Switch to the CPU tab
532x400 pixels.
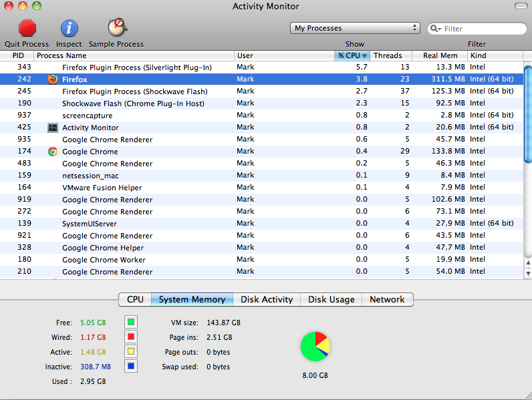[x=135, y=299]
